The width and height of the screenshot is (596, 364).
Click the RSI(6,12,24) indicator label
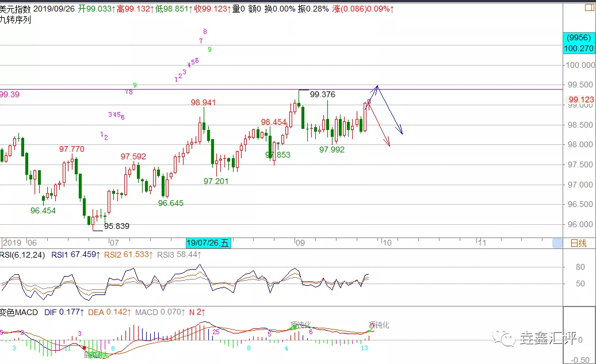(22, 255)
